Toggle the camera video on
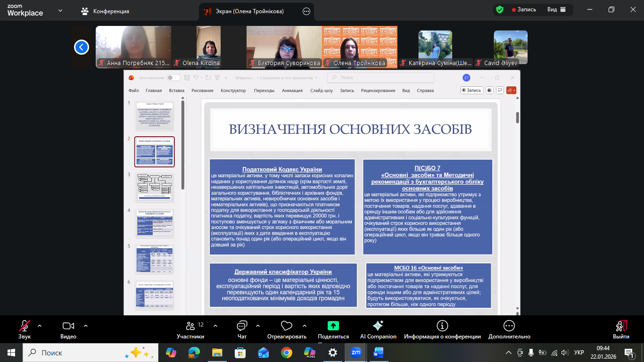The height and width of the screenshot is (362, 644). 68,326
